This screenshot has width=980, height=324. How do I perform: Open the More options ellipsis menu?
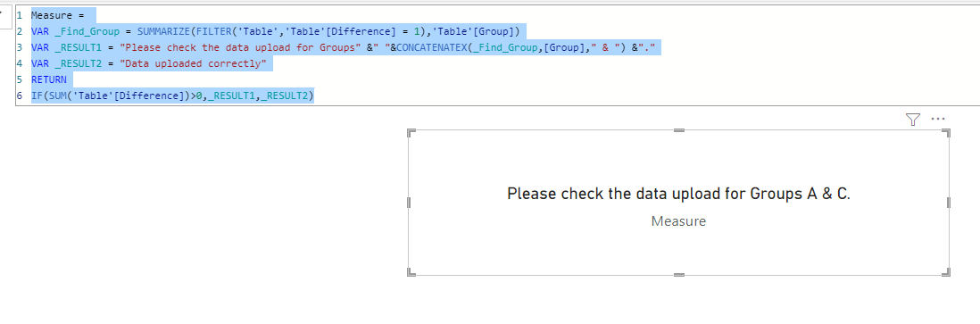point(938,119)
